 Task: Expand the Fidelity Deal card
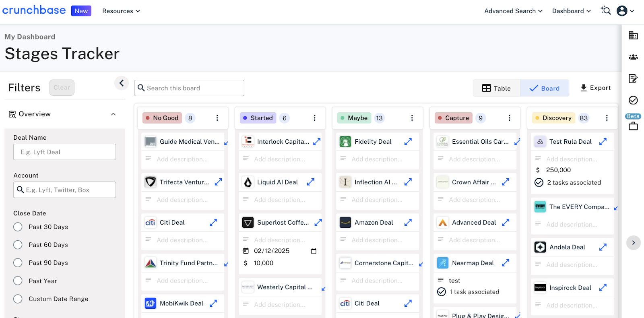(x=408, y=142)
